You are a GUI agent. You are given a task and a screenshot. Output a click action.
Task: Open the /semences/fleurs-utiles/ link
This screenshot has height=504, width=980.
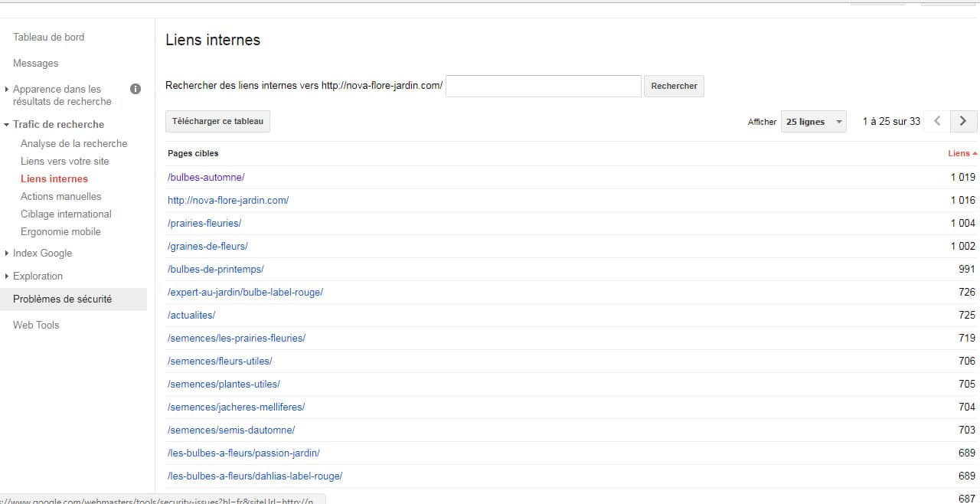(x=220, y=361)
